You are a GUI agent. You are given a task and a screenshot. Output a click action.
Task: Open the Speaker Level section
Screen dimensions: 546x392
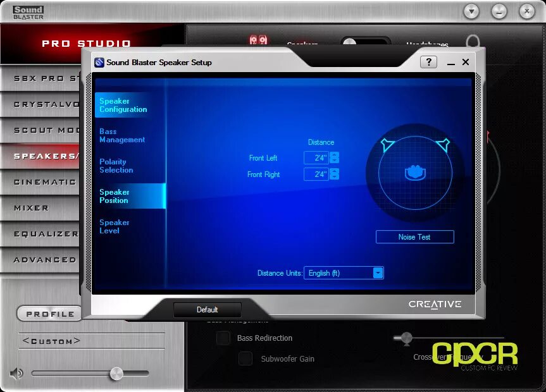114,226
